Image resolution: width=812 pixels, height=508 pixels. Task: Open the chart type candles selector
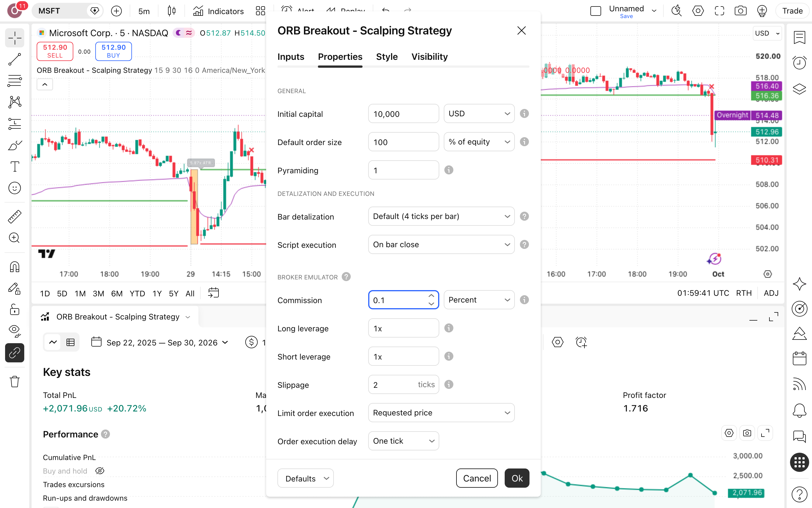(x=171, y=11)
